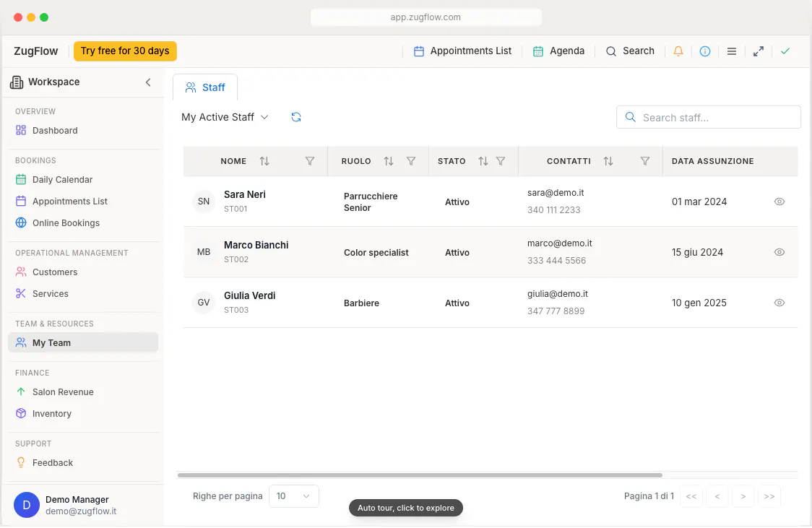Open Feedback in Support section

[83, 463]
